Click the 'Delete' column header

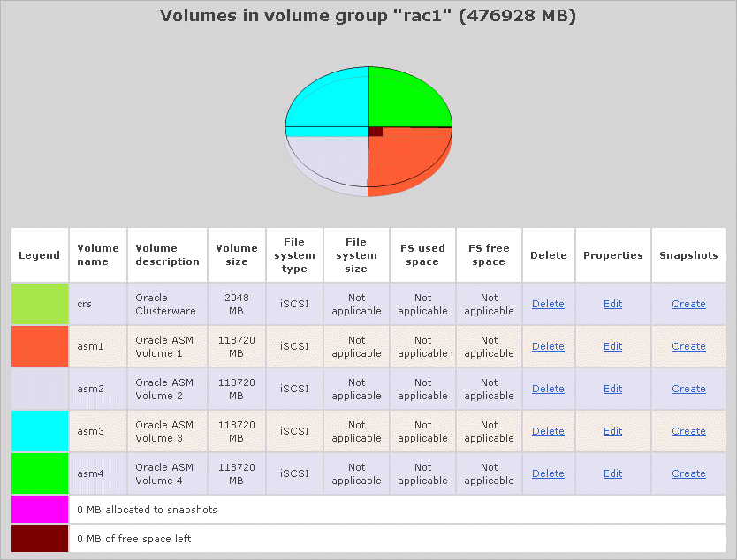549,255
